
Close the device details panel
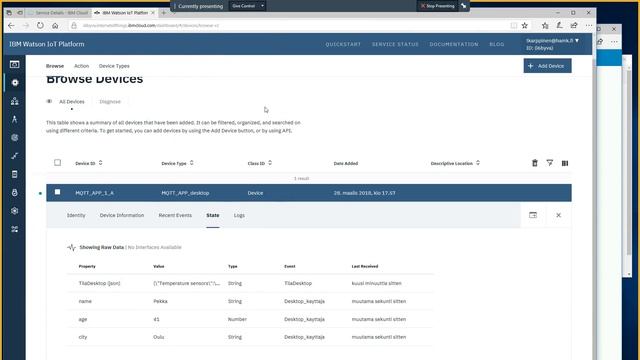point(558,215)
